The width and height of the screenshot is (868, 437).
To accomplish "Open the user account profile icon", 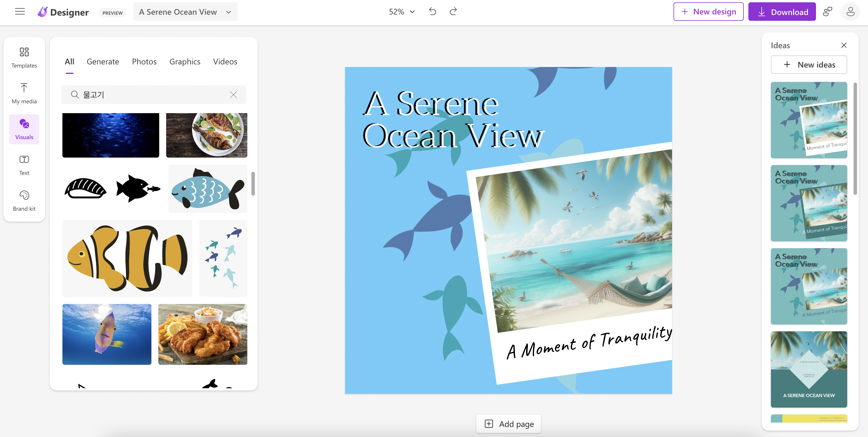I will pyautogui.click(x=850, y=12).
